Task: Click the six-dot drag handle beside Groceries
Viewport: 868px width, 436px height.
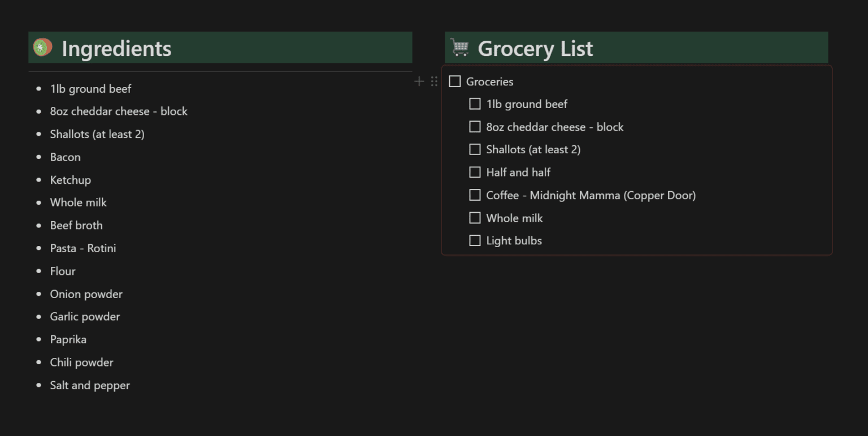Action: click(434, 81)
